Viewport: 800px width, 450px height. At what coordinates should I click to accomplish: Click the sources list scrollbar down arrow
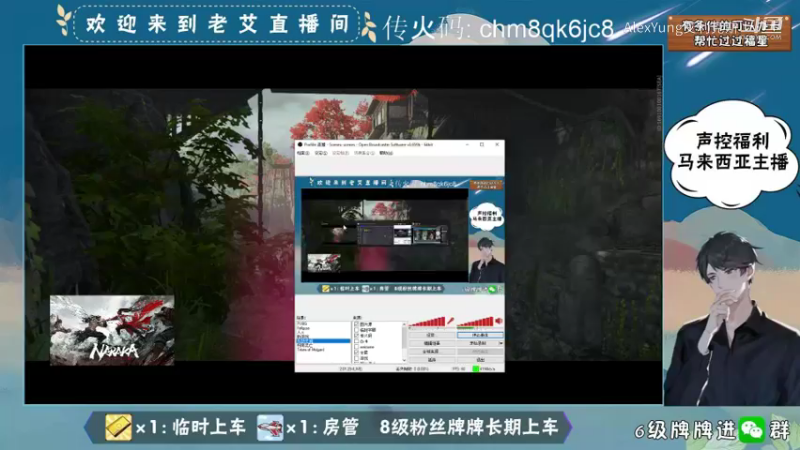point(404,360)
